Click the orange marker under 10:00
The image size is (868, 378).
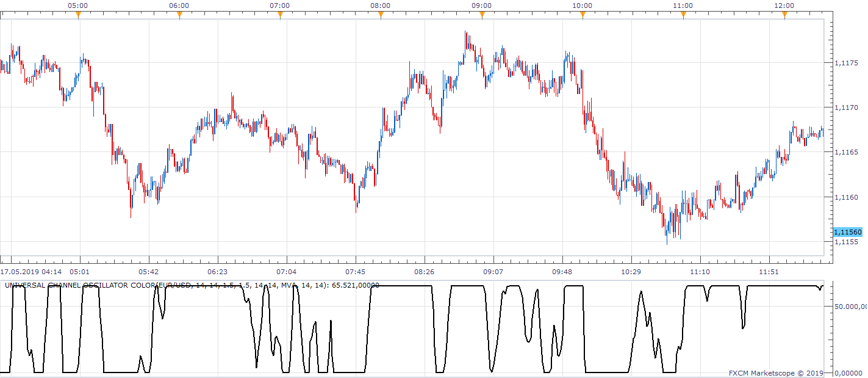tap(582, 15)
